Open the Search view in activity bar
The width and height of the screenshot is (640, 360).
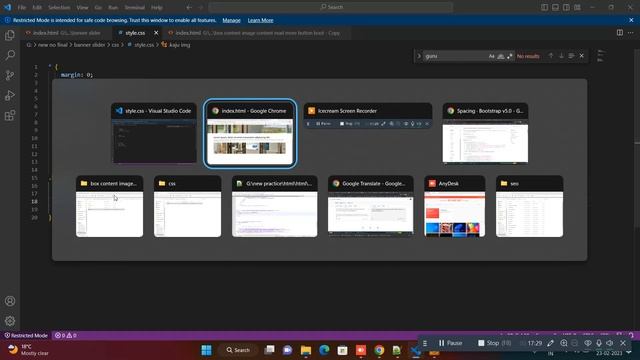(10, 55)
